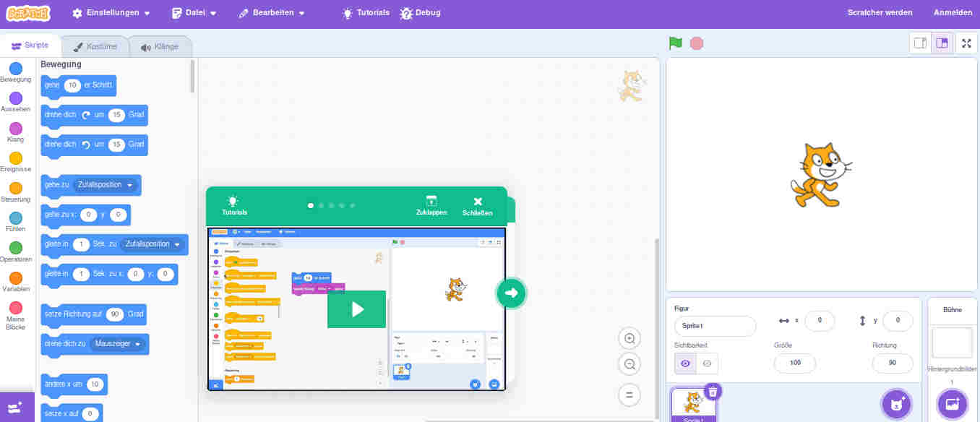
Task: Play the tutorial video
Action: point(356,309)
